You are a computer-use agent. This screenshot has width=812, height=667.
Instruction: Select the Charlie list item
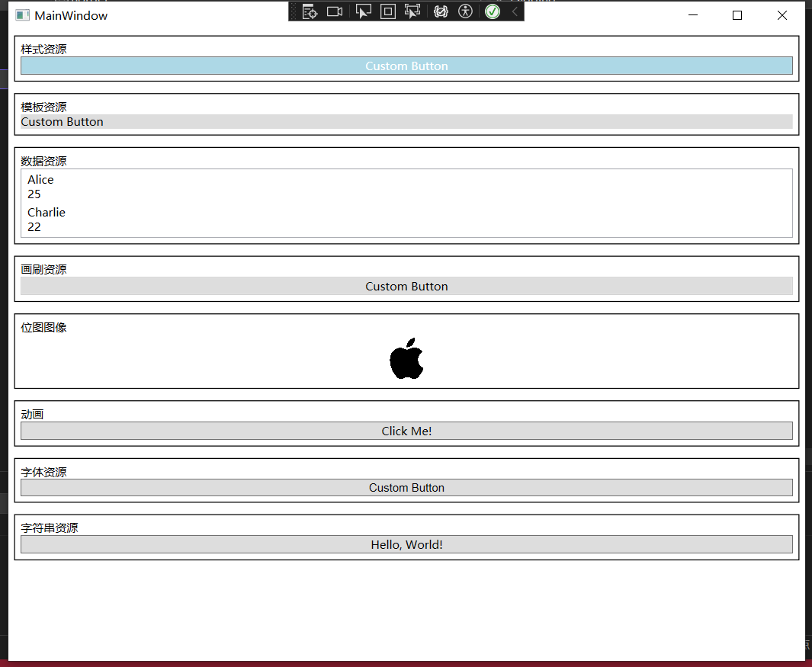[406, 220]
